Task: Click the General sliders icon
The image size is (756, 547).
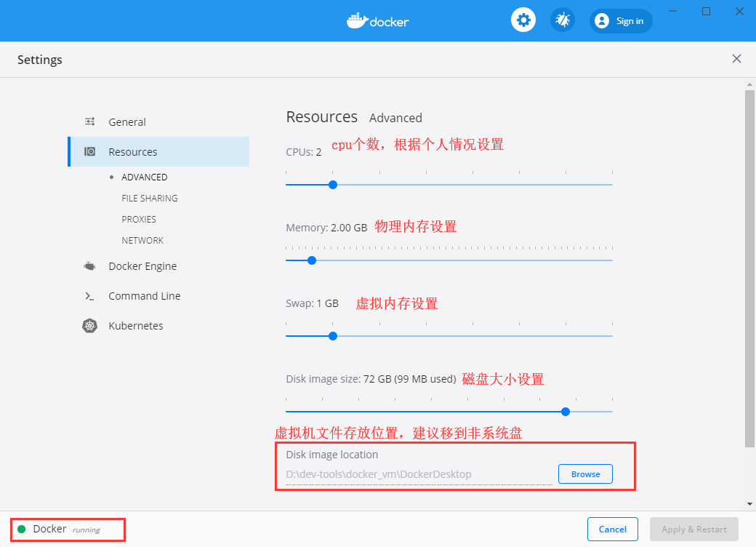Action: tap(89, 121)
